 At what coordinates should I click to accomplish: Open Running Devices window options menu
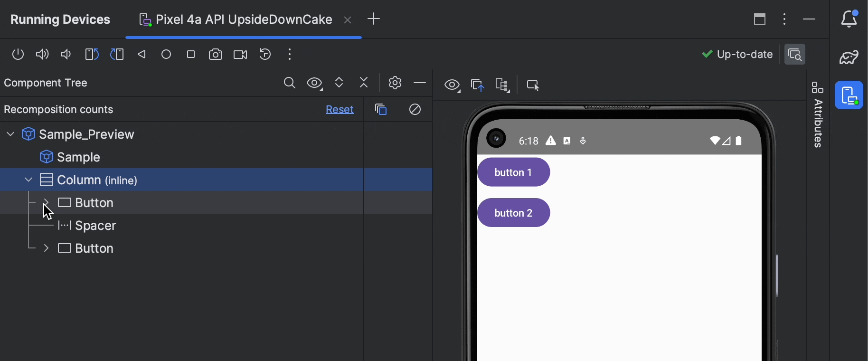(784, 19)
